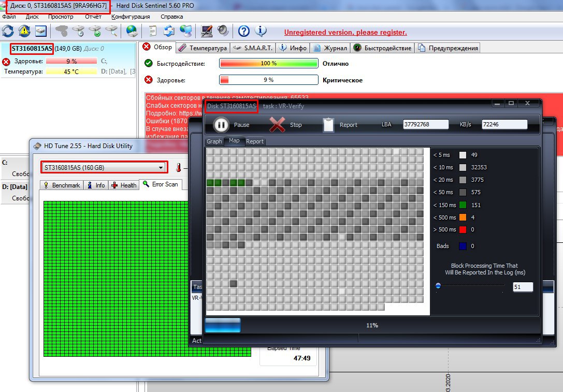Click the 9 % health bar in Обзор

(269, 80)
